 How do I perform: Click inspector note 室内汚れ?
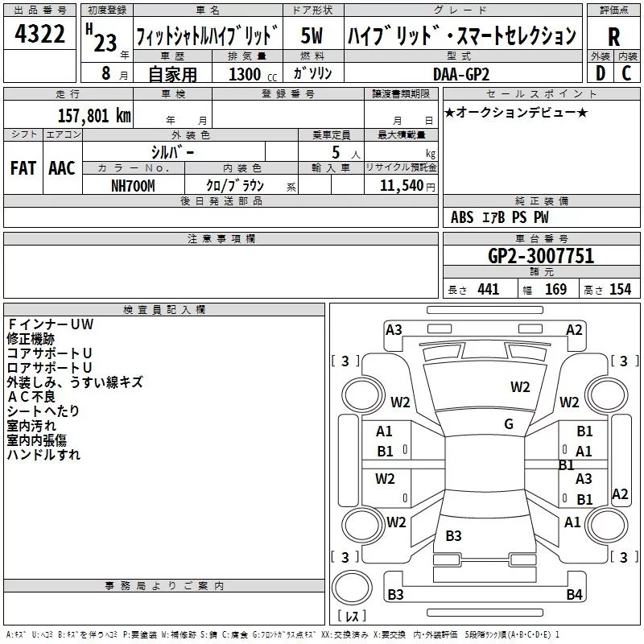pos(31,426)
